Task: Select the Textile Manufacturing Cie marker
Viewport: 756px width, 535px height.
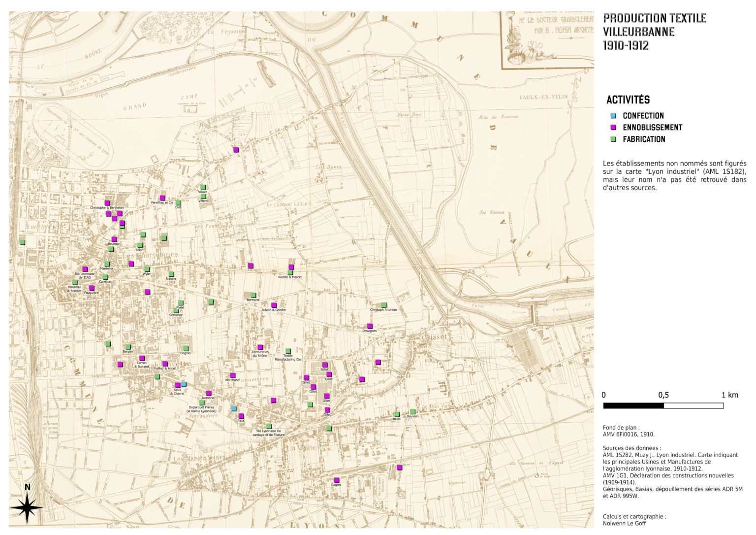Action: 288,351
